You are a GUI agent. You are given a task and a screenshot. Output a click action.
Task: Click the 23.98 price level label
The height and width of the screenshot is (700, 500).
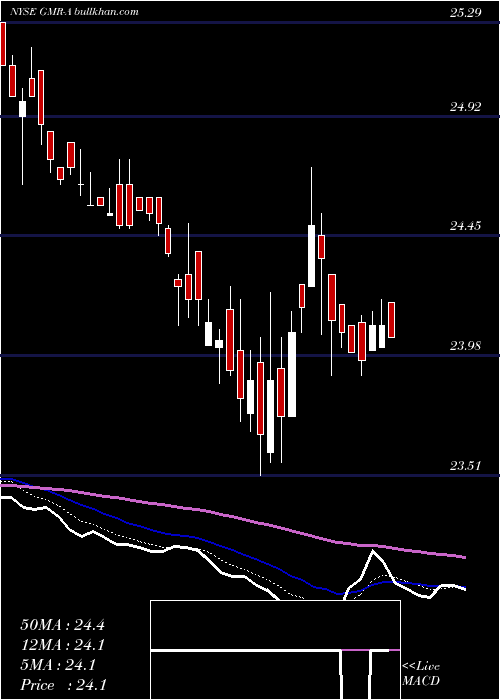pyautogui.click(x=466, y=346)
